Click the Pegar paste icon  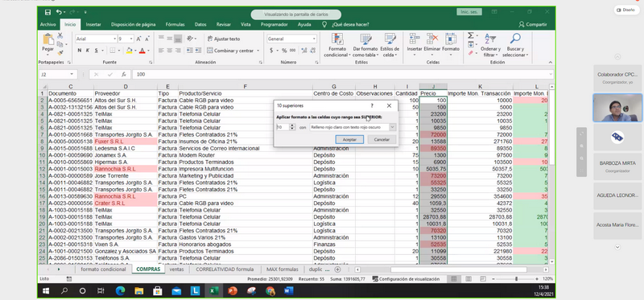(48, 39)
